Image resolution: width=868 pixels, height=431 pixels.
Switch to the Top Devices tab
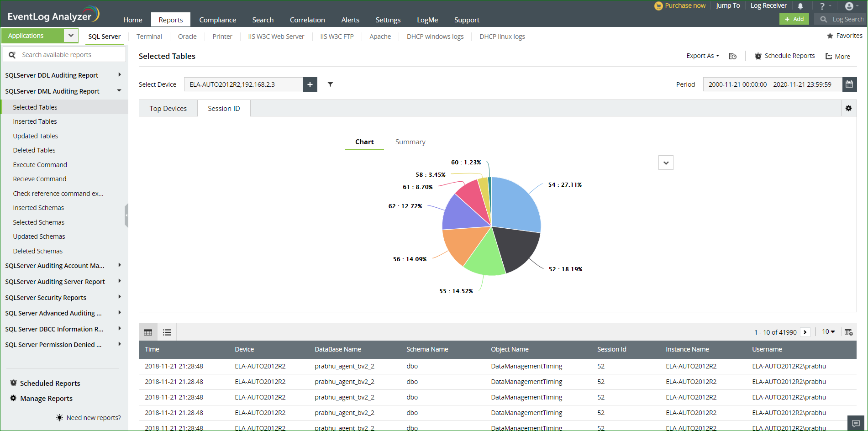click(x=168, y=109)
